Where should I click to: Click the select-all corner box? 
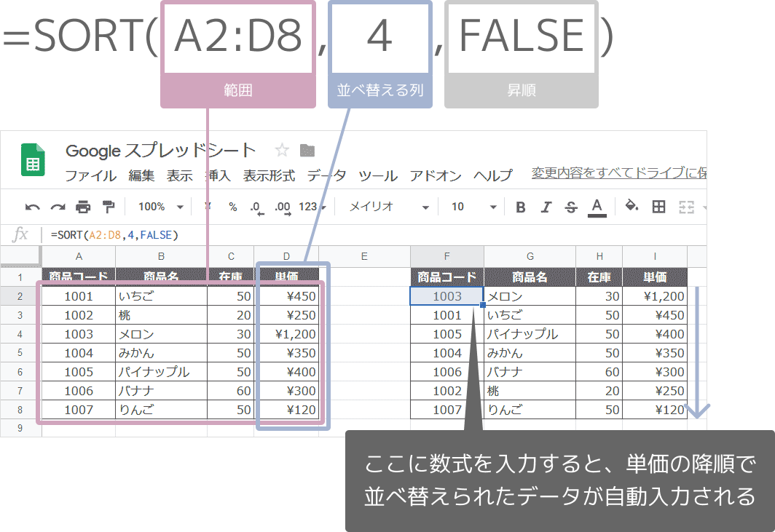point(20,256)
